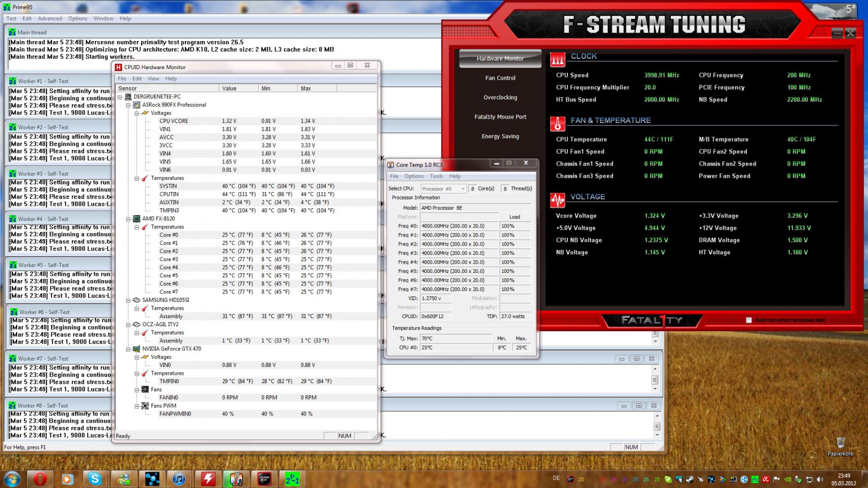Open the Core Temp Options menu
The height and width of the screenshot is (488, 868).
(414, 176)
